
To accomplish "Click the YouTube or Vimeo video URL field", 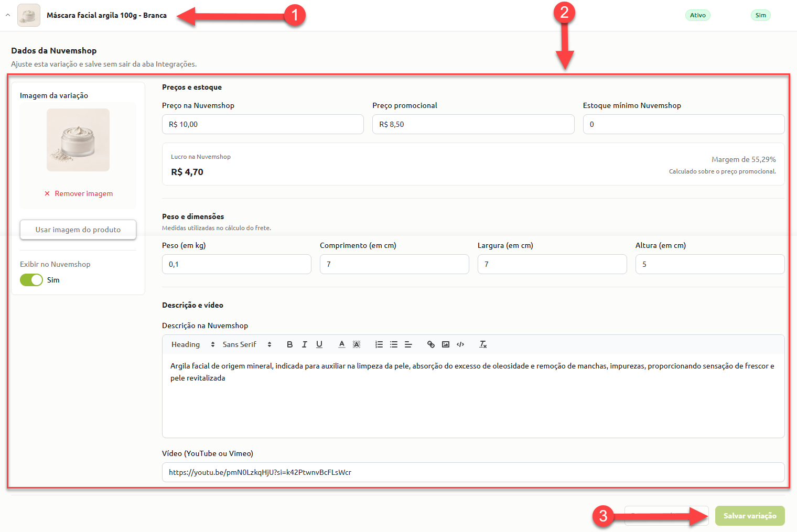I will pos(473,472).
